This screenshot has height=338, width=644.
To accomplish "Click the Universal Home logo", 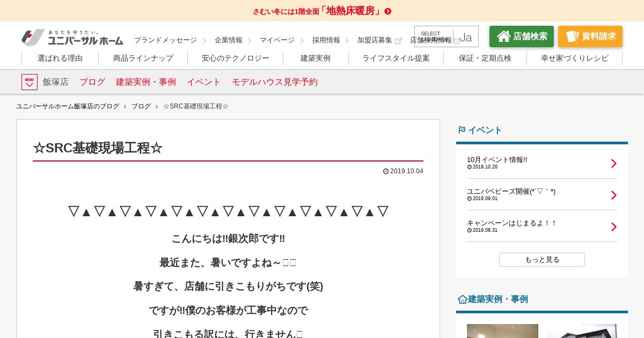I will (x=72, y=38).
